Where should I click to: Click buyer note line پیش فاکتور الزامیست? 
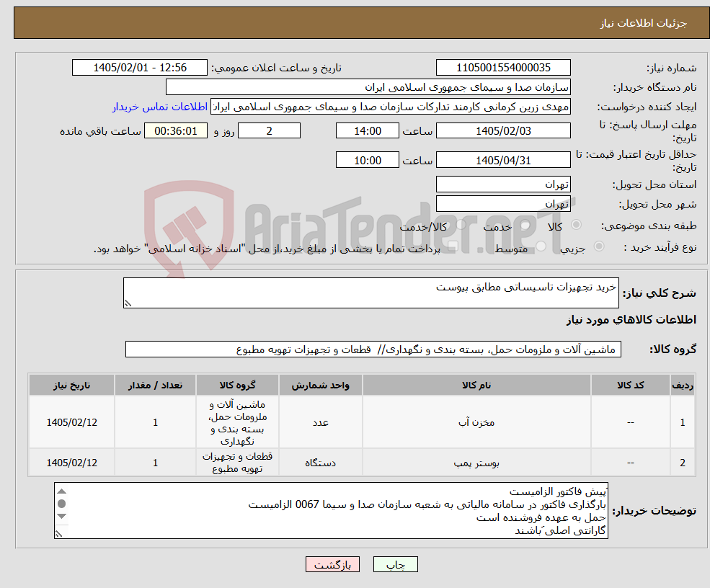pos(557,491)
